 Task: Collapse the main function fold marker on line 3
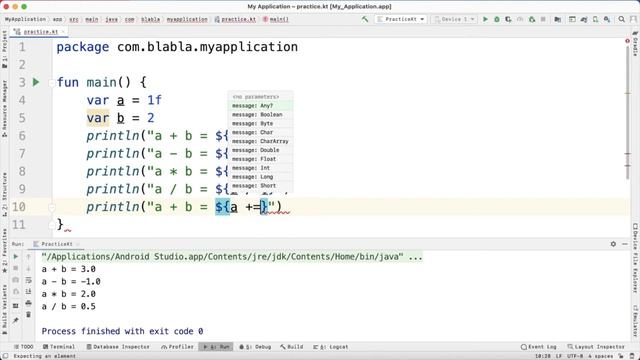coord(51,83)
